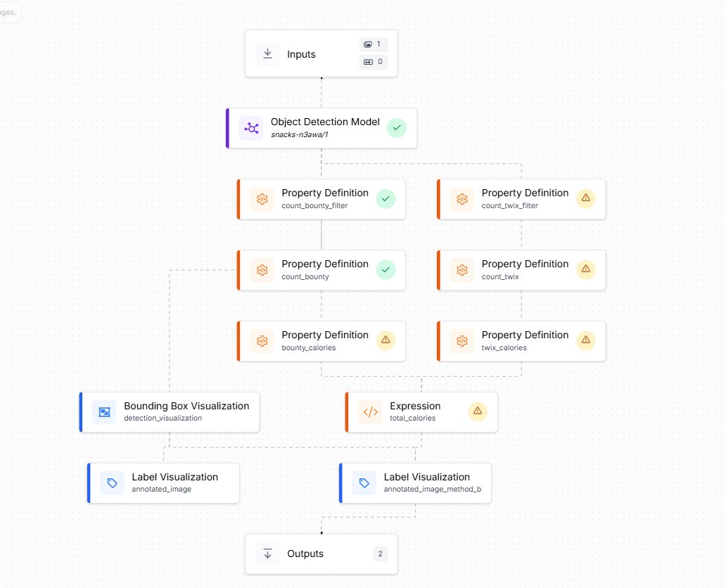The width and height of the screenshot is (726, 588).
Task: Click the snacks-n3awa/1 model name
Action: coord(300,135)
